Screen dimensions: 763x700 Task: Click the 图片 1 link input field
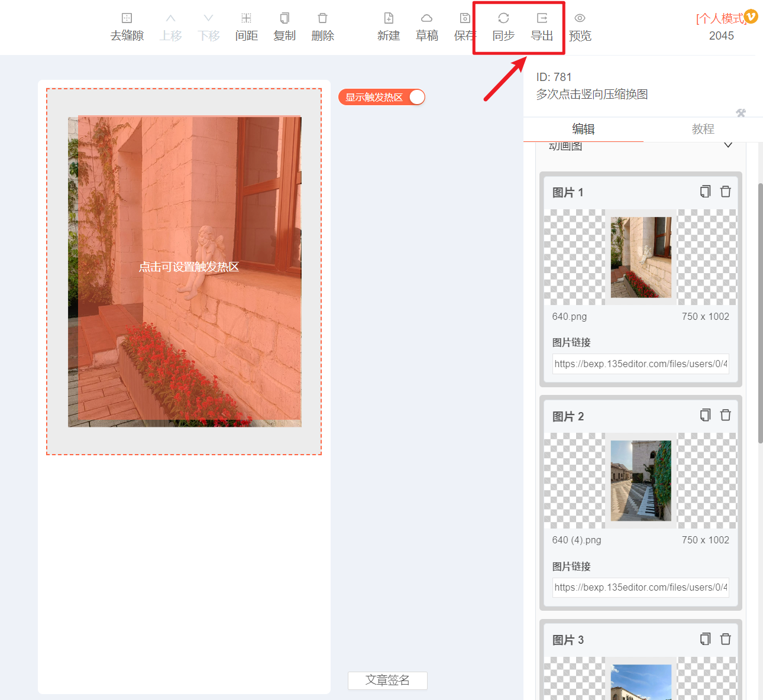pos(641,364)
